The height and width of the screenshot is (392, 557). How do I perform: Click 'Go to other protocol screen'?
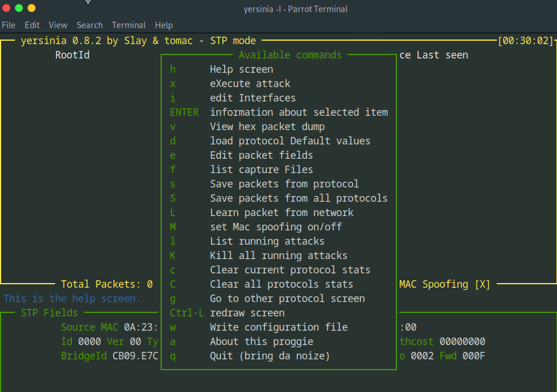pos(287,299)
